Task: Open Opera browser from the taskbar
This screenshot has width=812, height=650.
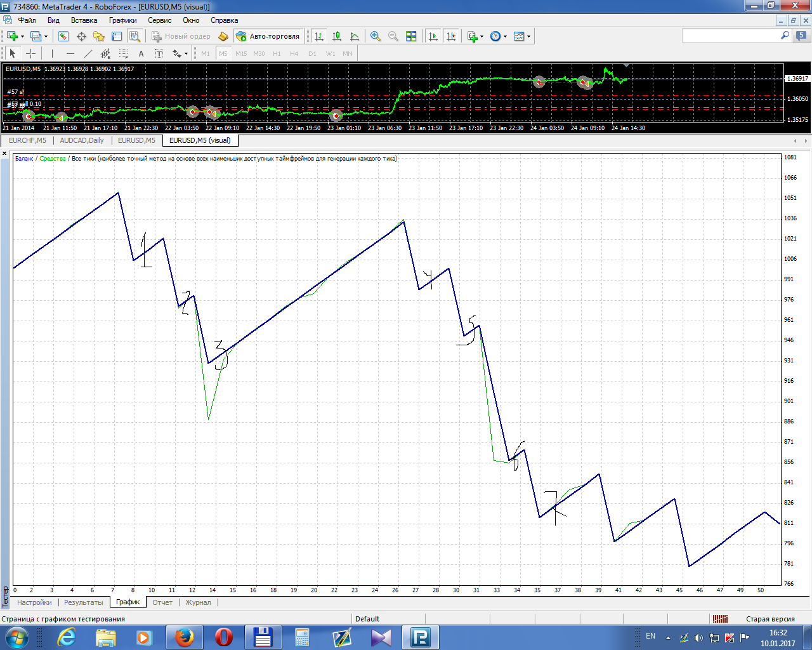Action: (x=223, y=637)
